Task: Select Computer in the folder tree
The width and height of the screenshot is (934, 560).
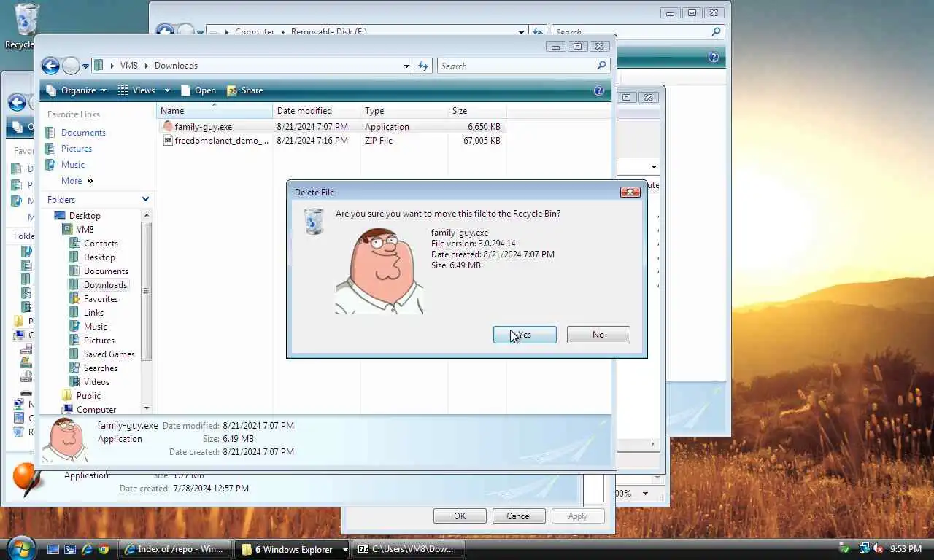Action: (x=96, y=410)
